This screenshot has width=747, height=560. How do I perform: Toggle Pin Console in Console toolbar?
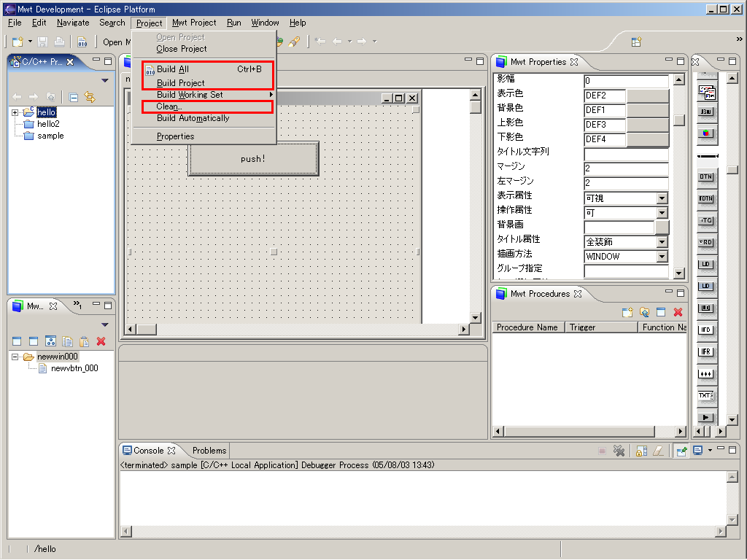tap(681, 451)
